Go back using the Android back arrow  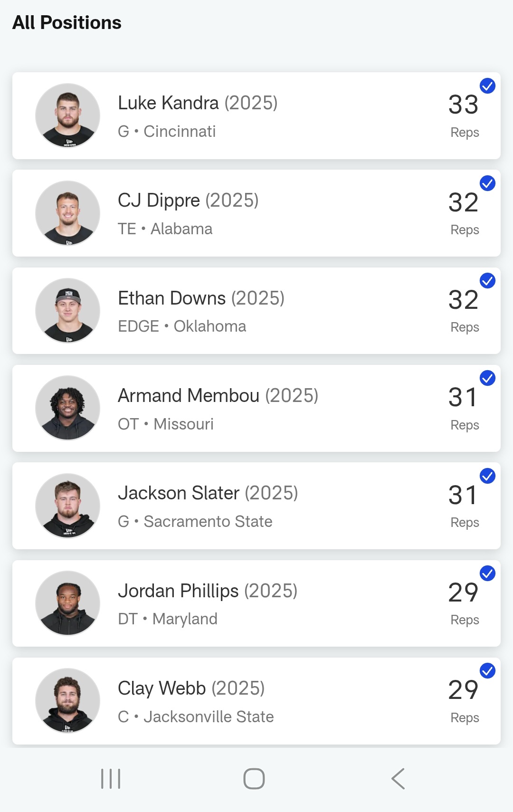398,779
